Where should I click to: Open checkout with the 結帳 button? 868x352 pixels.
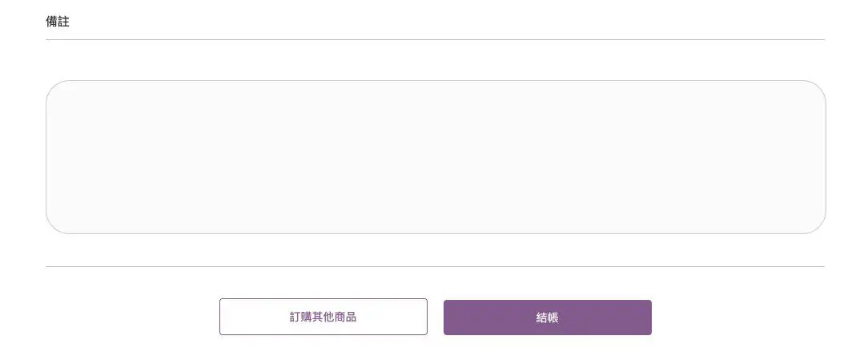coord(547,318)
